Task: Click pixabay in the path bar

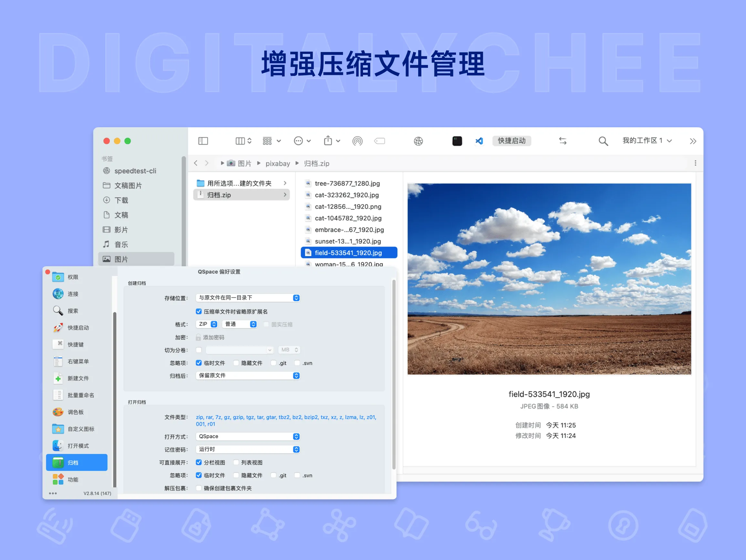Action: point(277,164)
